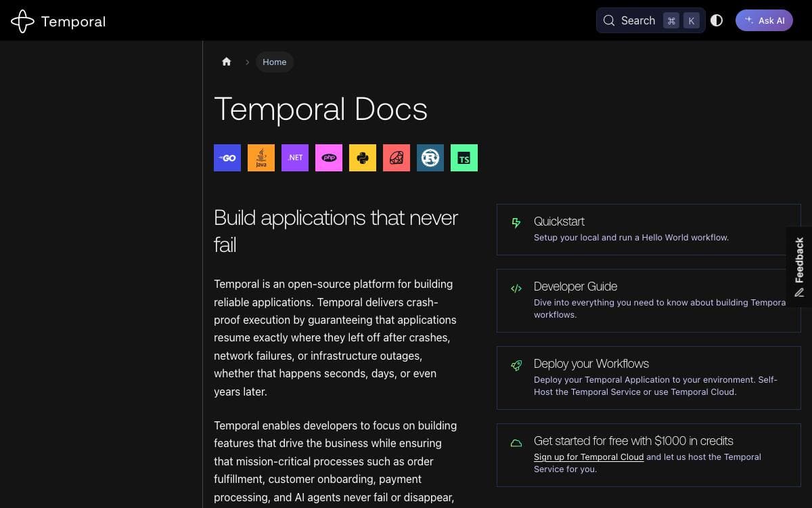Toggle dark/light color mode
The image size is (812, 508).
pos(717,20)
